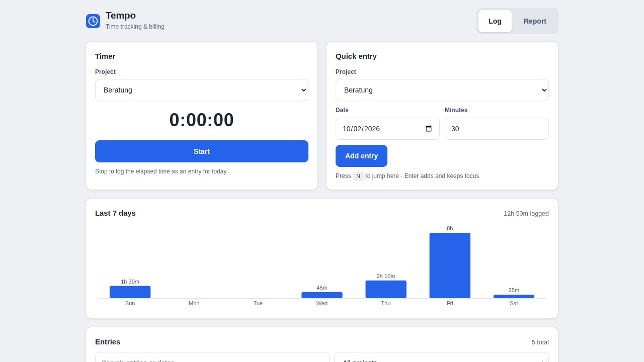Click the 'Stop to log the elapsed time' hint

point(162,171)
